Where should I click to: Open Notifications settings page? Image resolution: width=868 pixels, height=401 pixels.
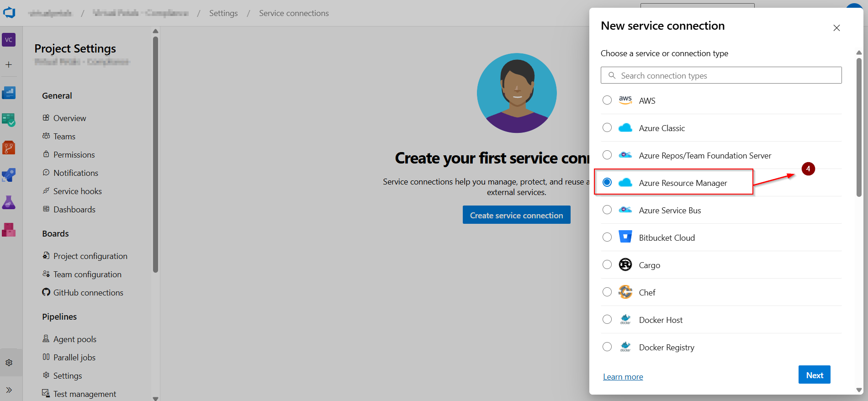pyautogui.click(x=76, y=173)
